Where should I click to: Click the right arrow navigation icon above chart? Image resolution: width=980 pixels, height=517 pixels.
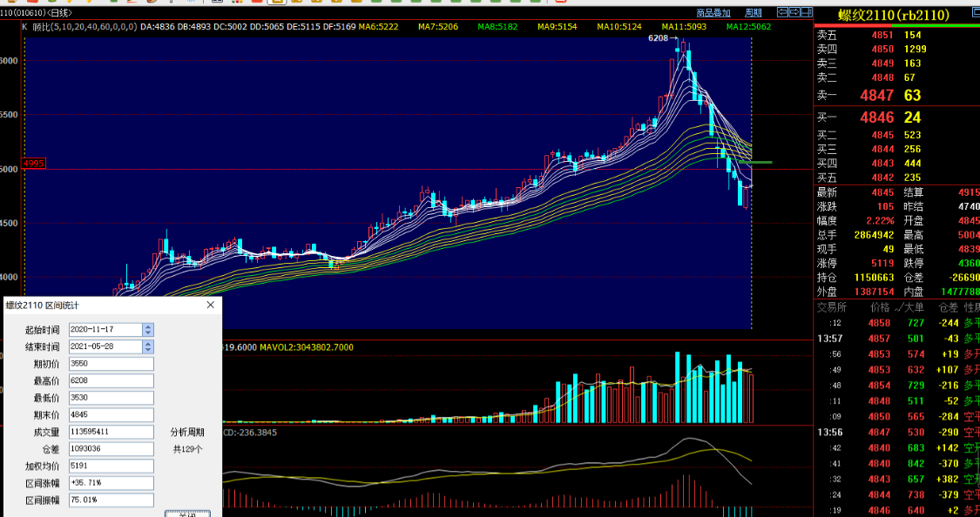point(794,12)
